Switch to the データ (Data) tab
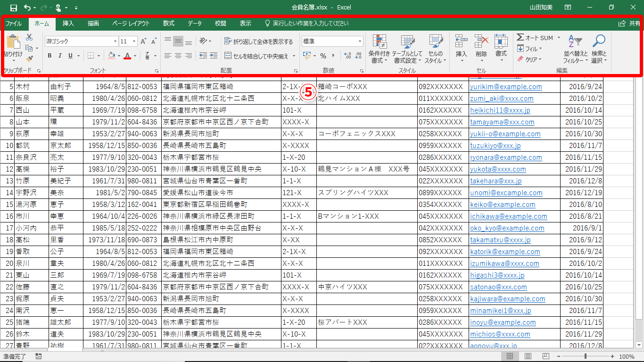Image resolution: width=644 pixels, height=362 pixels. coord(195,23)
